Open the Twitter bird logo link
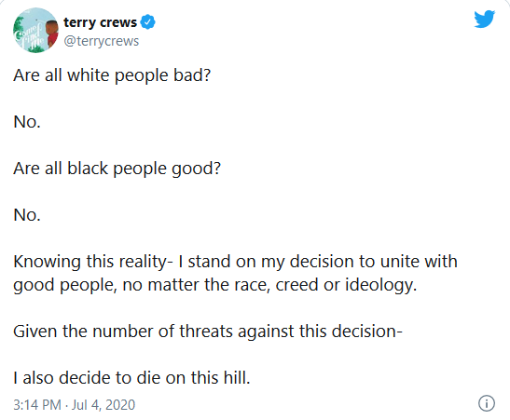 (x=484, y=20)
